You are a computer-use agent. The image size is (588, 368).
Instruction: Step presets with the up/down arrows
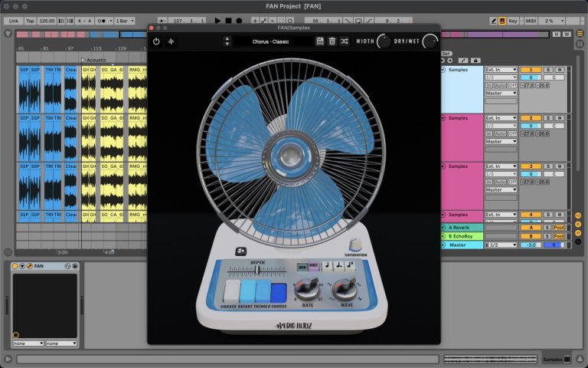(x=227, y=41)
